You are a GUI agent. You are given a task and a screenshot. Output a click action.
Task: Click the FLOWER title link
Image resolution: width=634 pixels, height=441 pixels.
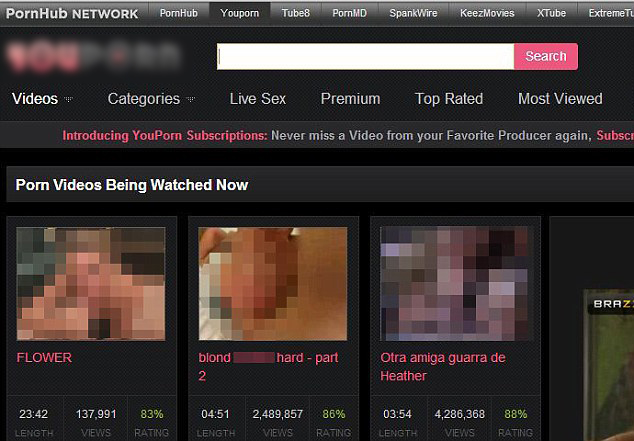coord(44,358)
